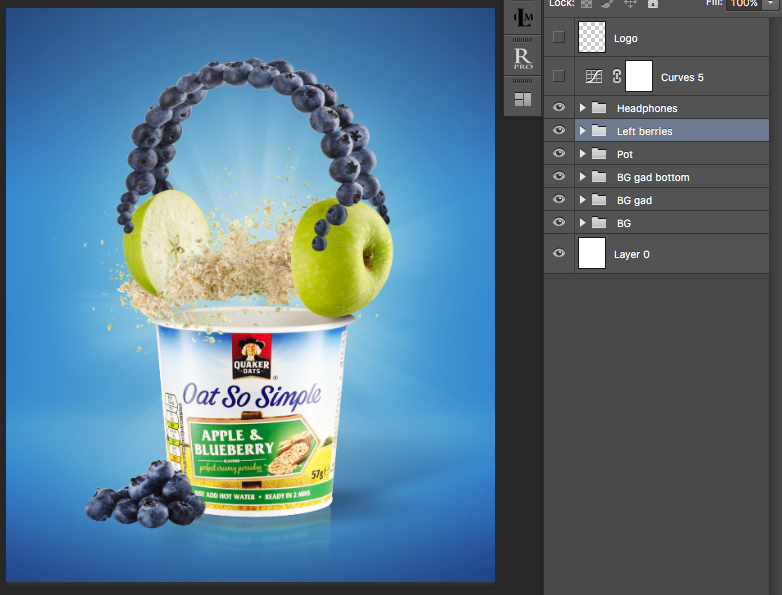Click the lock position icon
The image size is (782, 595).
point(630,3)
